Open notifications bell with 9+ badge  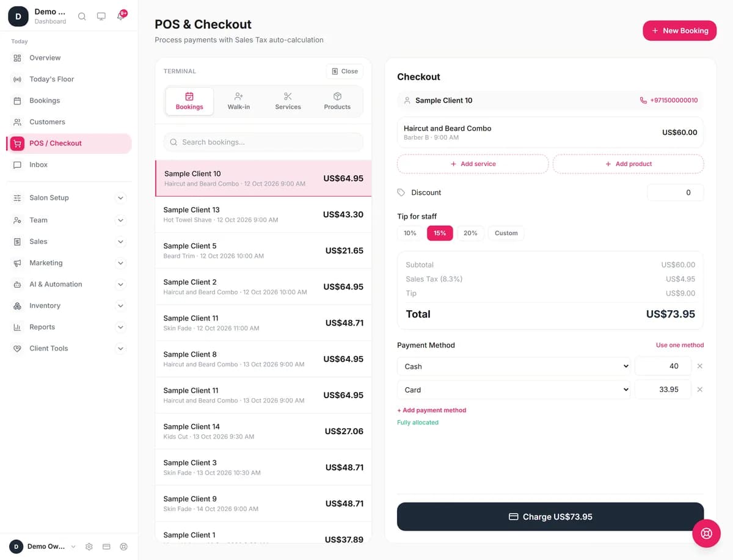(x=121, y=16)
